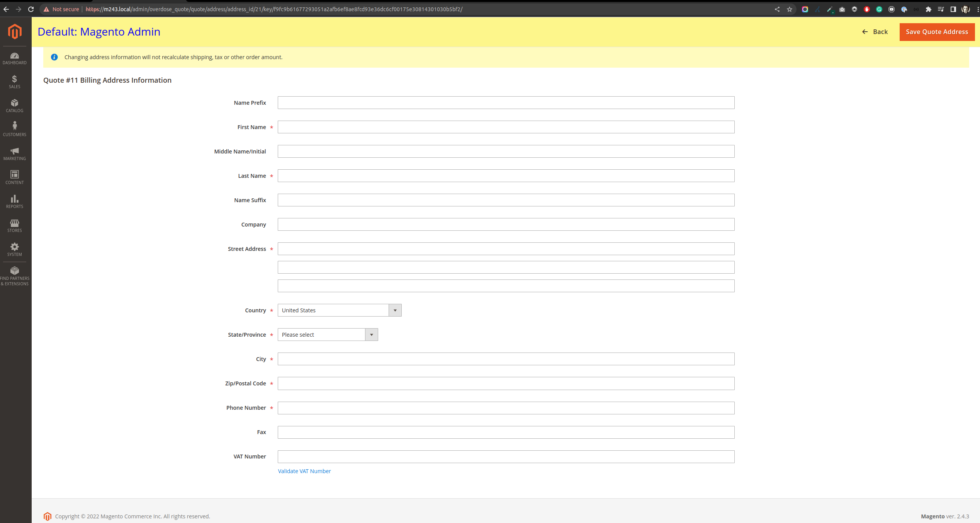Image resolution: width=980 pixels, height=523 pixels.
Task: Expand the Country dropdown
Action: click(339, 310)
